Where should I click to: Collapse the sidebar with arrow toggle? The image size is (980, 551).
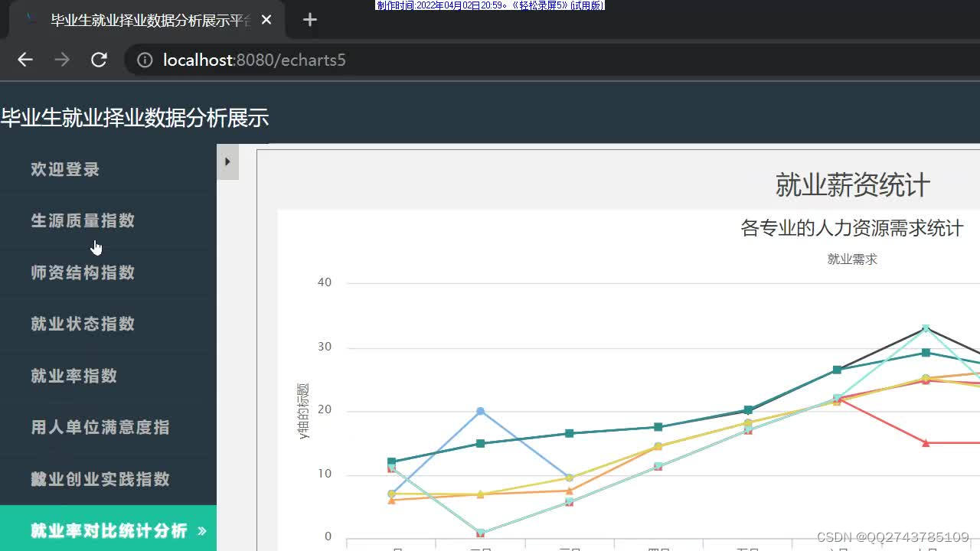click(x=227, y=161)
